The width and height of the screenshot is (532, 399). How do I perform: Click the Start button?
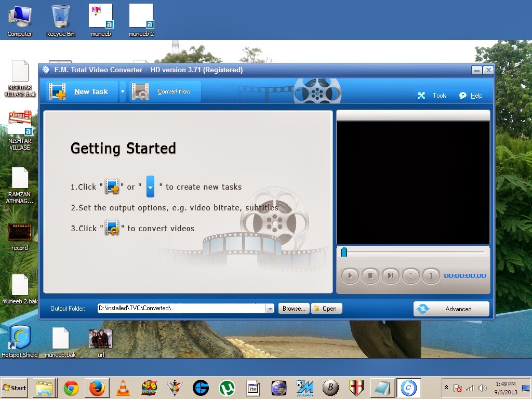point(14,388)
